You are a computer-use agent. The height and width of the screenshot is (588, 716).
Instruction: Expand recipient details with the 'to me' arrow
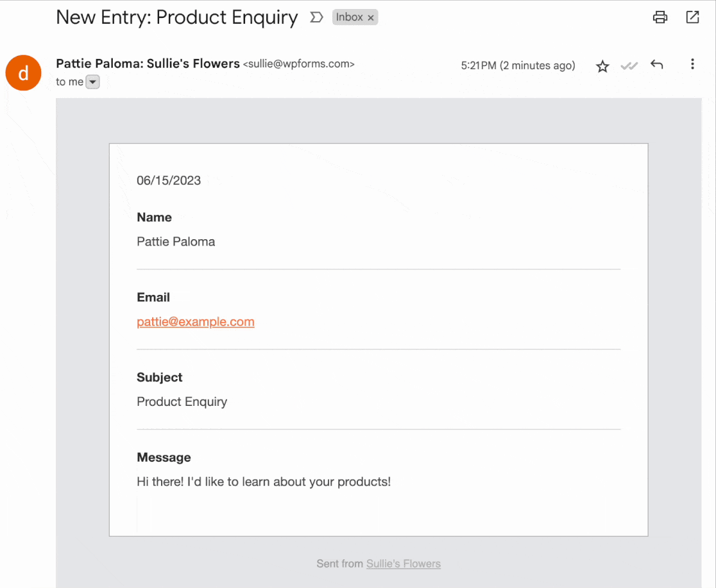pyautogui.click(x=92, y=81)
